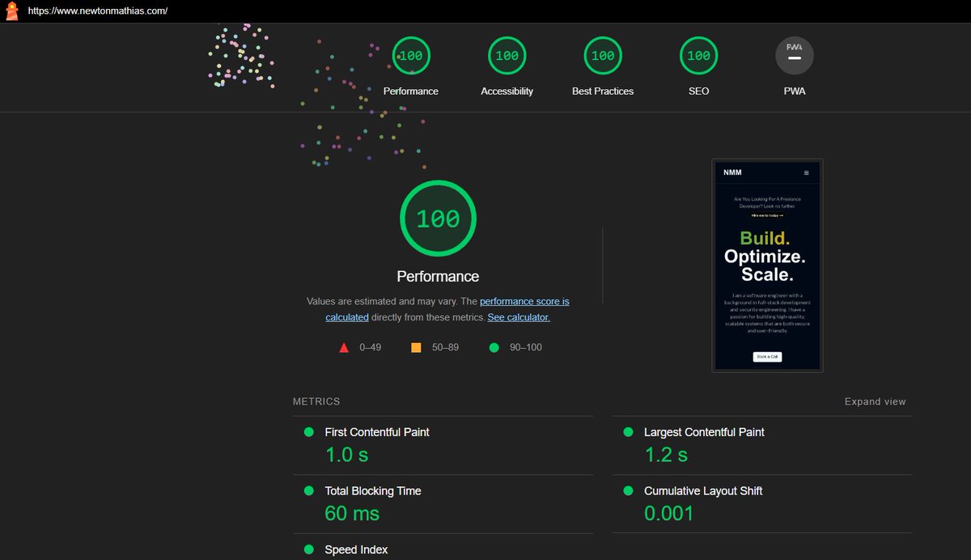Image resolution: width=971 pixels, height=560 pixels.
Task: Click the green circle 90–100 legend icon
Action: pos(494,348)
